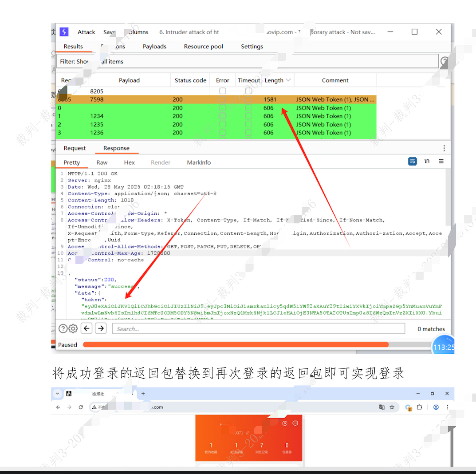476x474 pixels.
Task: Click the not-secure warning icon in address bar
Action: (94, 407)
